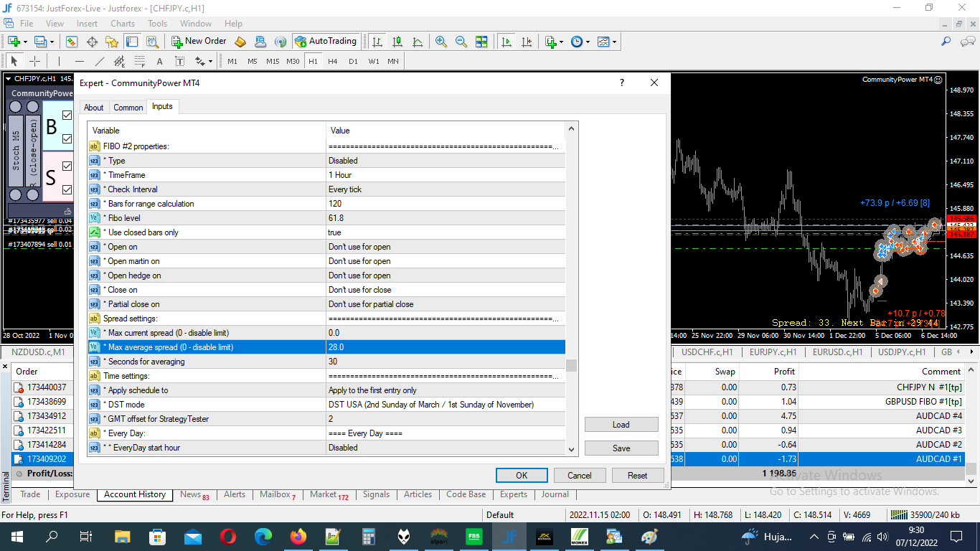Click the Cancel button
This screenshot has width=980, height=551.
point(580,475)
